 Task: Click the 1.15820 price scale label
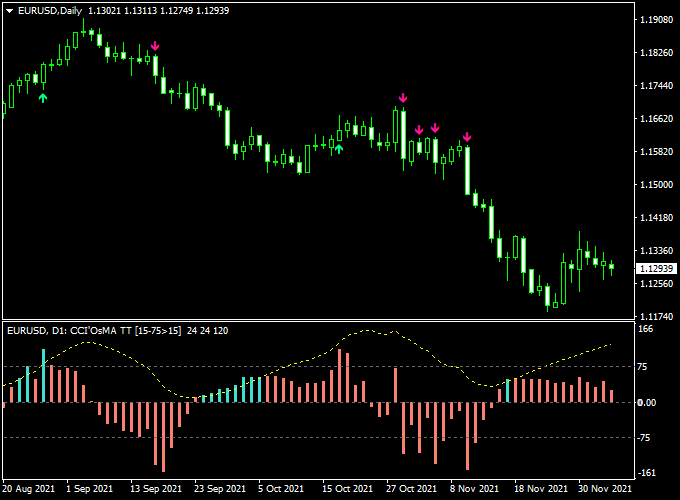[x=657, y=151]
